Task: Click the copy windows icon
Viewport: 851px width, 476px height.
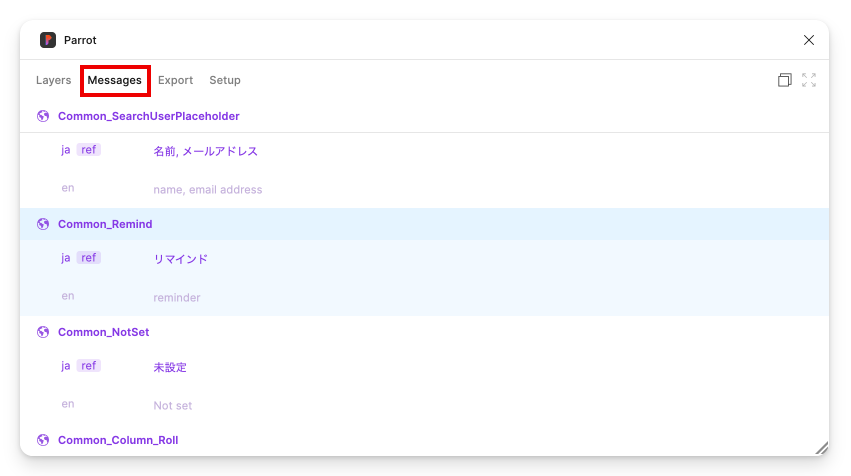Action: click(x=785, y=80)
